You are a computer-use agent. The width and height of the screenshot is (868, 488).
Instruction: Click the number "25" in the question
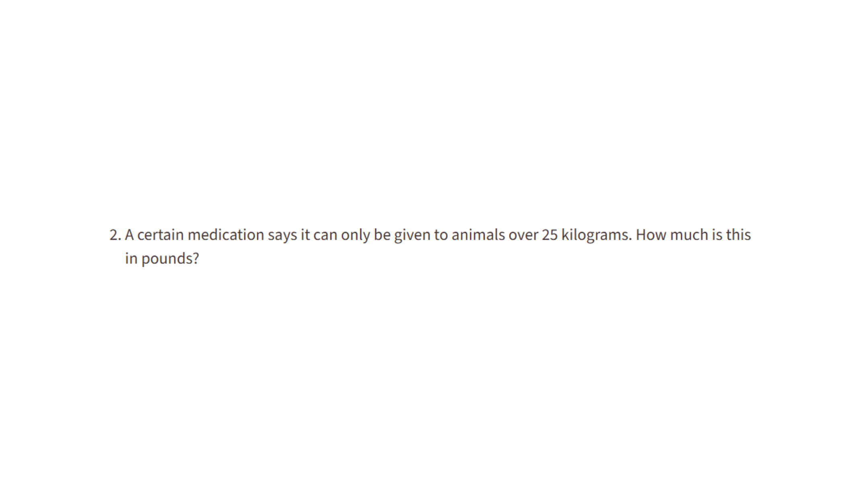click(550, 235)
